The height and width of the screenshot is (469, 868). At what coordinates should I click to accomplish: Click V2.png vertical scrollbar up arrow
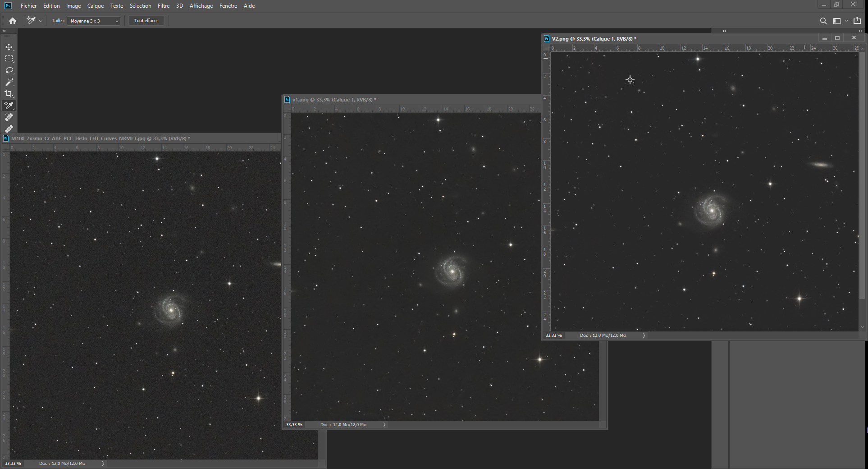tap(863, 48)
